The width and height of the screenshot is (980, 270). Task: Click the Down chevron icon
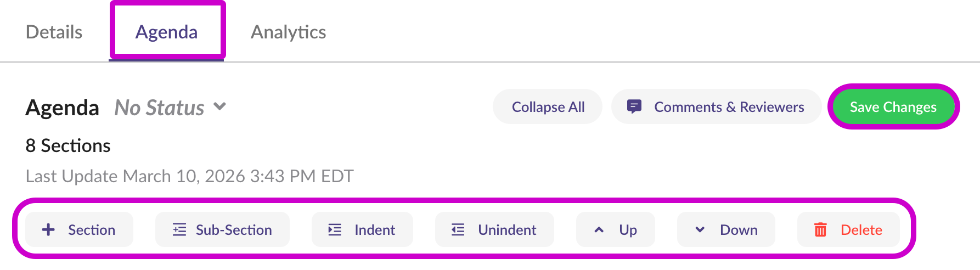click(x=700, y=229)
